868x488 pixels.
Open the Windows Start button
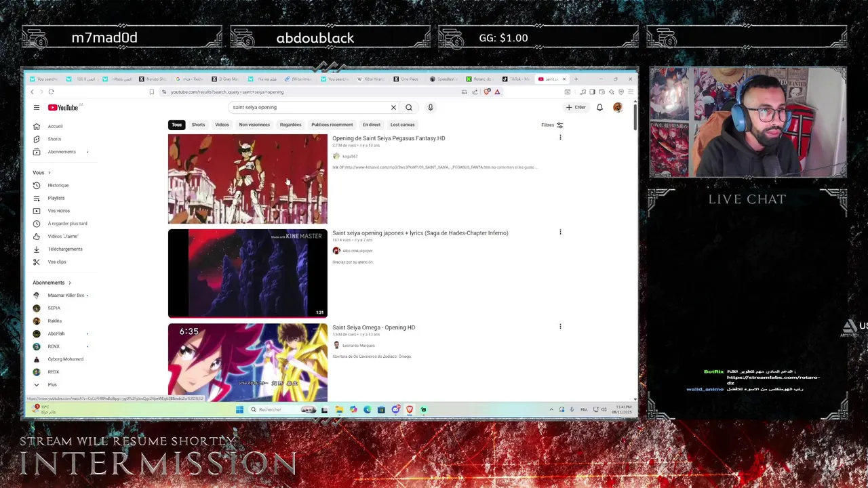[239, 409]
